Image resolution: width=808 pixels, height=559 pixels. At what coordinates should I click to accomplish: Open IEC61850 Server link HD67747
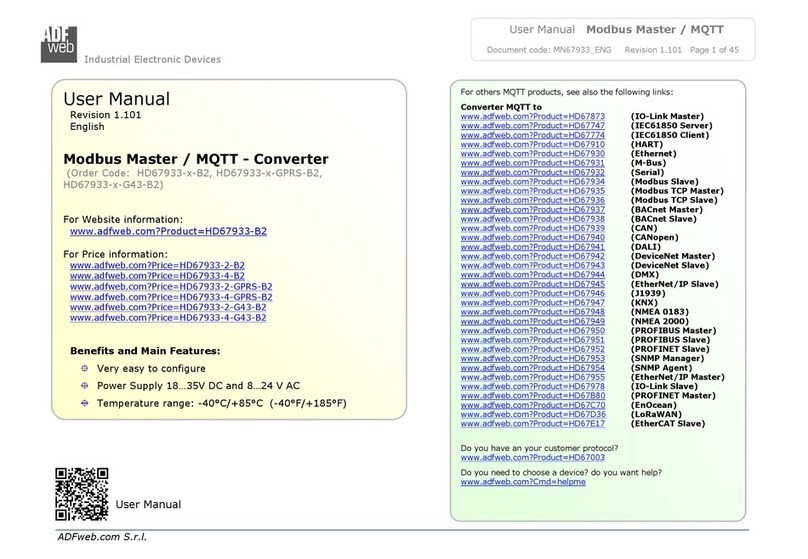pos(533,126)
